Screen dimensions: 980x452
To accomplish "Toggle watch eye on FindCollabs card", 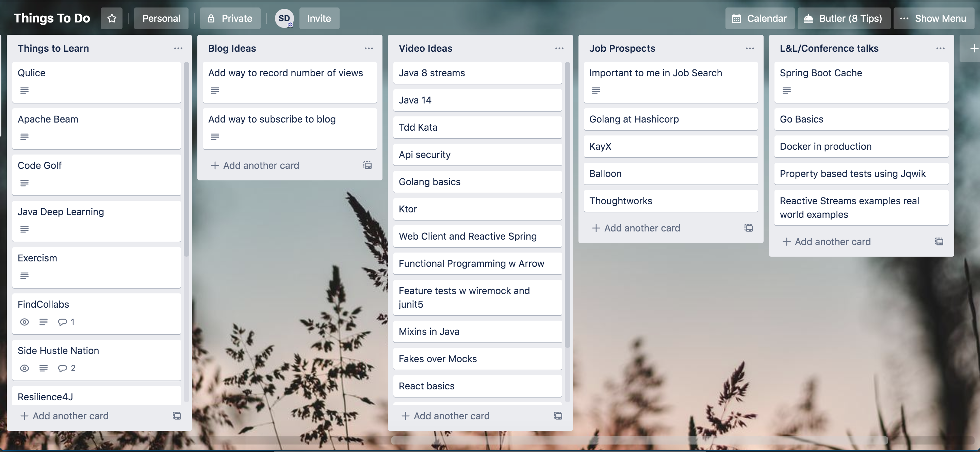I will (24, 322).
